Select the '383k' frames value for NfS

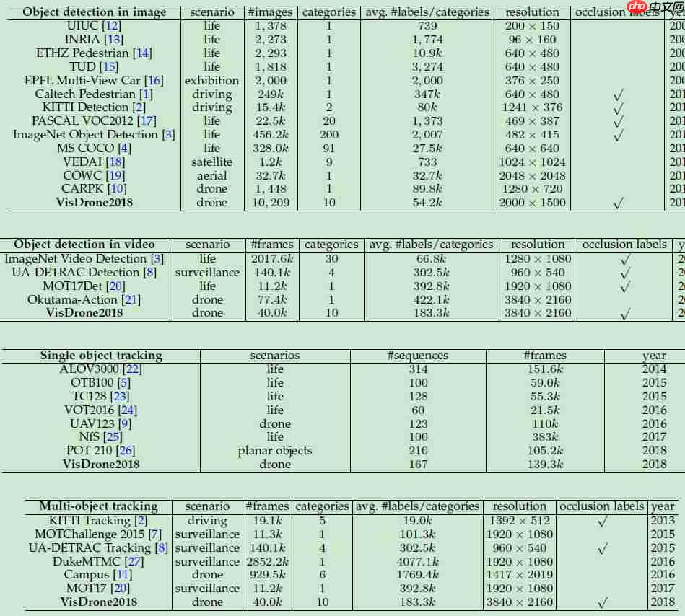pyautogui.click(x=545, y=436)
